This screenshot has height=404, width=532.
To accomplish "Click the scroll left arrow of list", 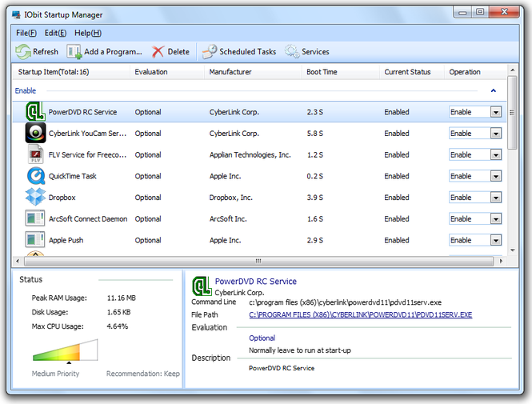I will 18,261.
